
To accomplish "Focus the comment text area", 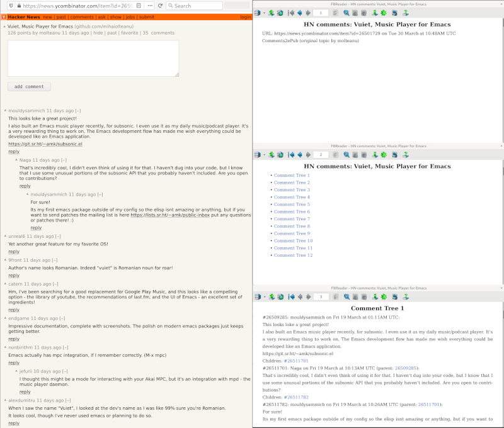I will (93, 59).
